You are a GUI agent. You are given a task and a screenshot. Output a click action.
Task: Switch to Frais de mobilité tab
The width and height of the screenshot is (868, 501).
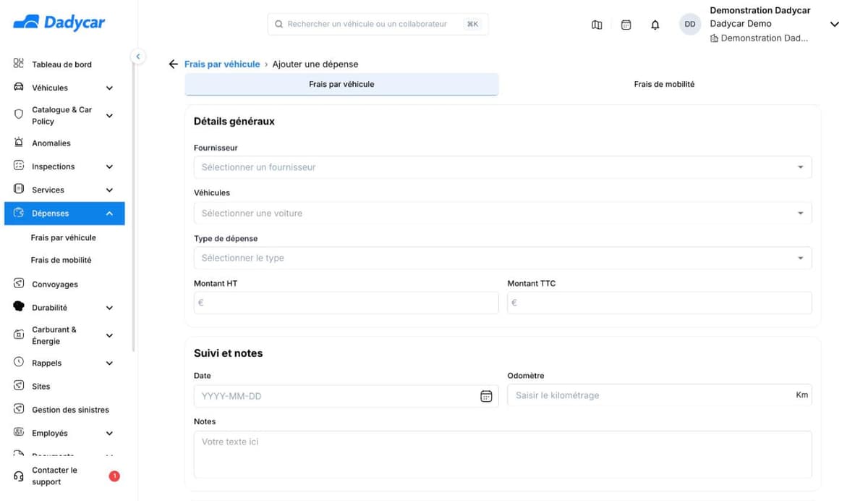[664, 84]
